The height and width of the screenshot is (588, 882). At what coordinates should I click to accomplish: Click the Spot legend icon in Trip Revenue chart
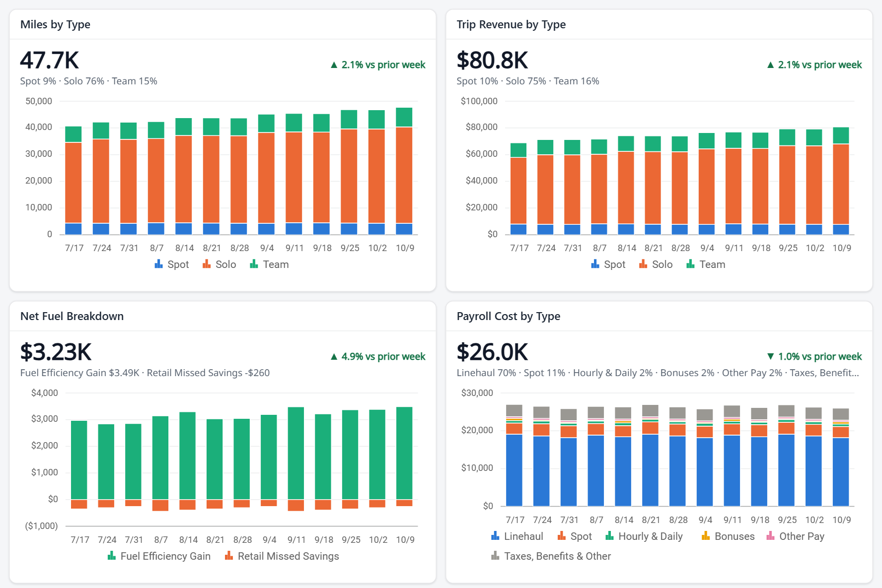click(595, 264)
